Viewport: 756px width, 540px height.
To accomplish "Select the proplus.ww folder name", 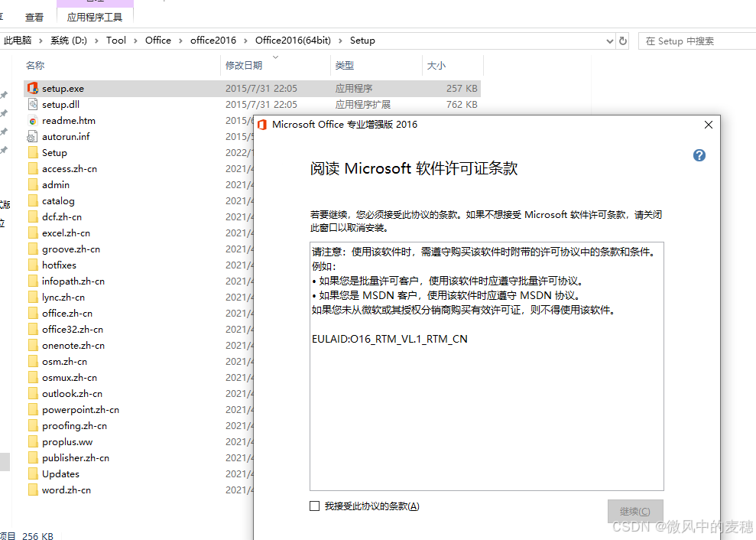I will coord(67,442).
